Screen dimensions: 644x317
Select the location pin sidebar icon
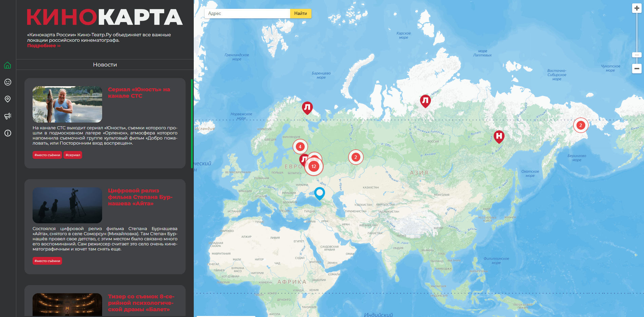click(7, 99)
